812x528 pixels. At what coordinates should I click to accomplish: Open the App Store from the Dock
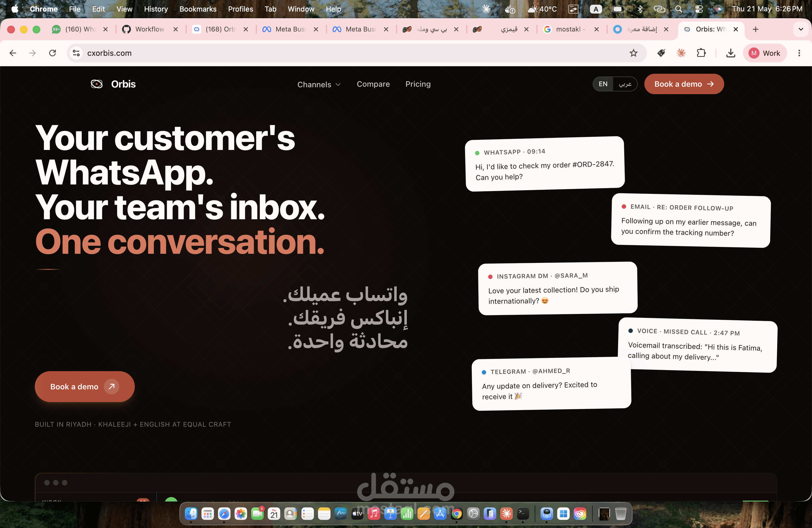click(x=440, y=513)
